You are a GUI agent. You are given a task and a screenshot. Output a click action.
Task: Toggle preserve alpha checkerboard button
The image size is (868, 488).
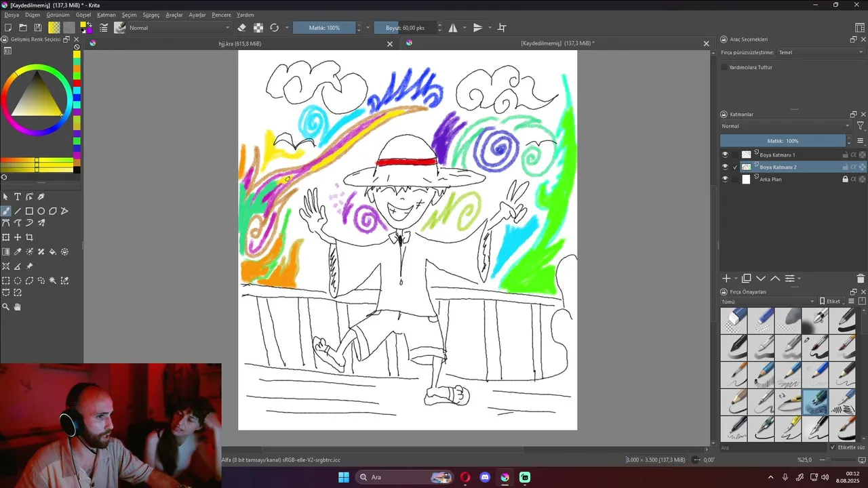[x=258, y=28]
